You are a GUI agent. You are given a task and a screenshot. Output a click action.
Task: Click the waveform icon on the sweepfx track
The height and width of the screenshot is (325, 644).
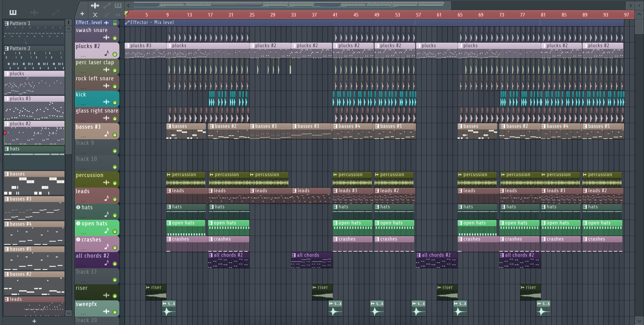coord(106,311)
